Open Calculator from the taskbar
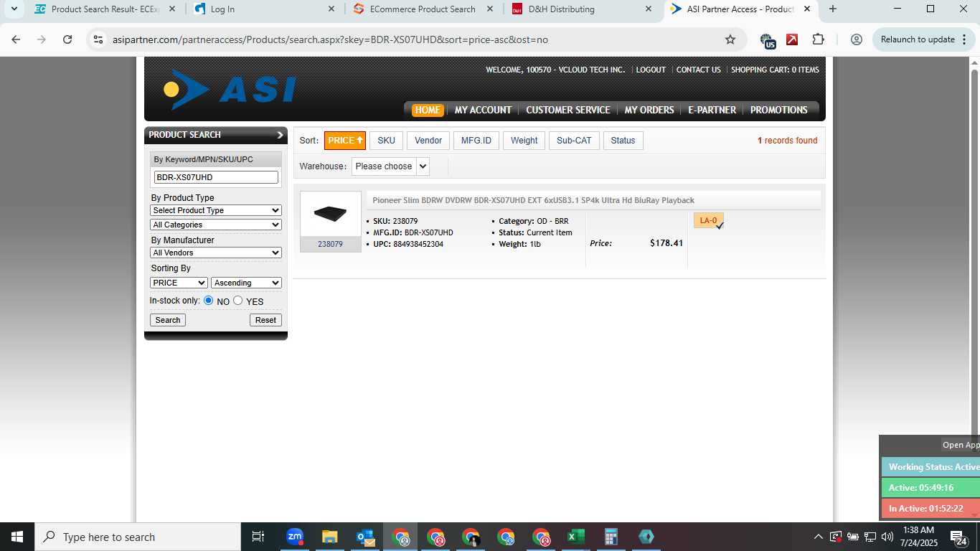Image resolution: width=980 pixels, height=551 pixels. pos(611,537)
